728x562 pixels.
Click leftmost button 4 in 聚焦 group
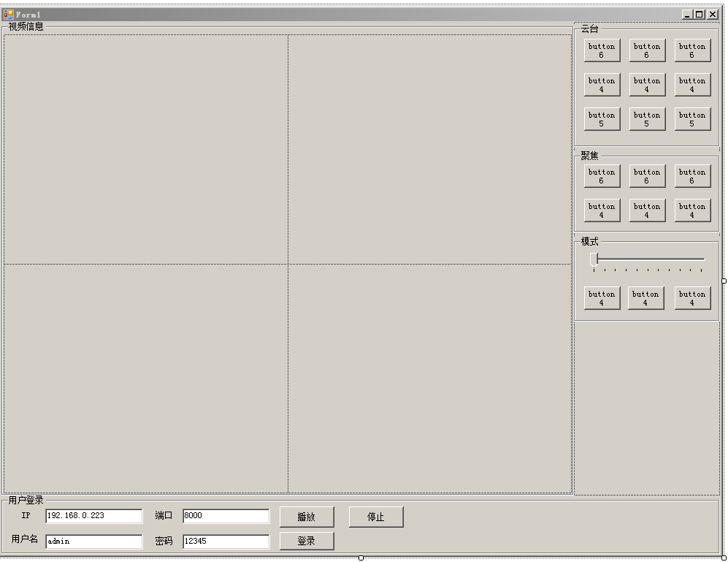[x=602, y=210]
